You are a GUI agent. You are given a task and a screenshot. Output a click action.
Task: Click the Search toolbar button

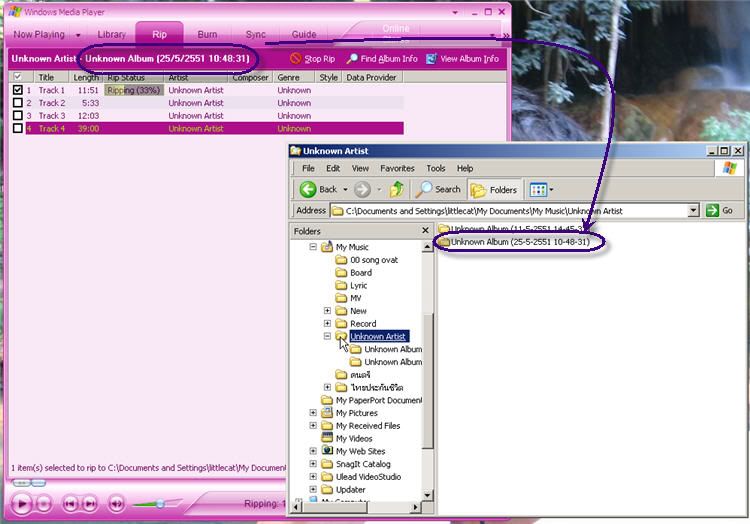(x=438, y=189)
